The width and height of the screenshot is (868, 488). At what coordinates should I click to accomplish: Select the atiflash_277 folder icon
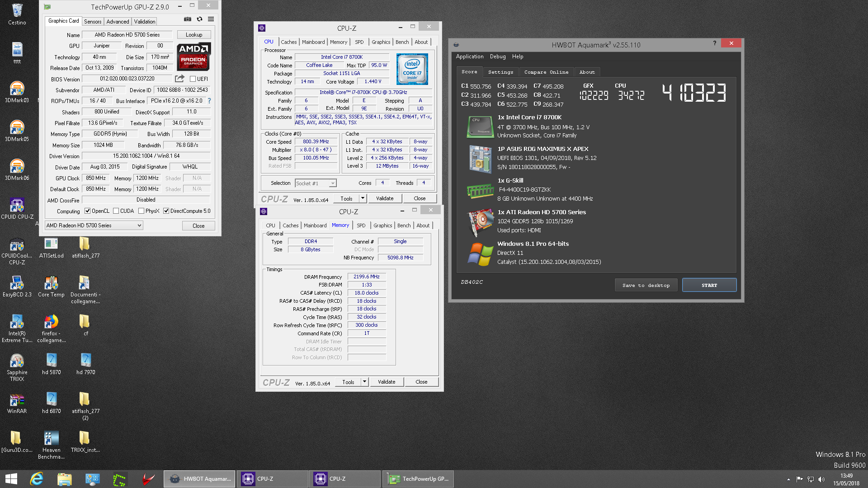[x=85, y=247]
